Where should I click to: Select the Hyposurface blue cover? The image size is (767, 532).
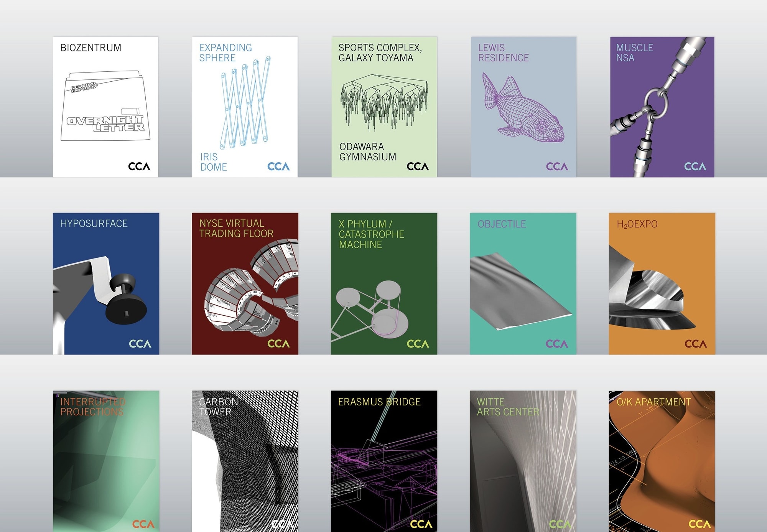(x=106, y=284)
